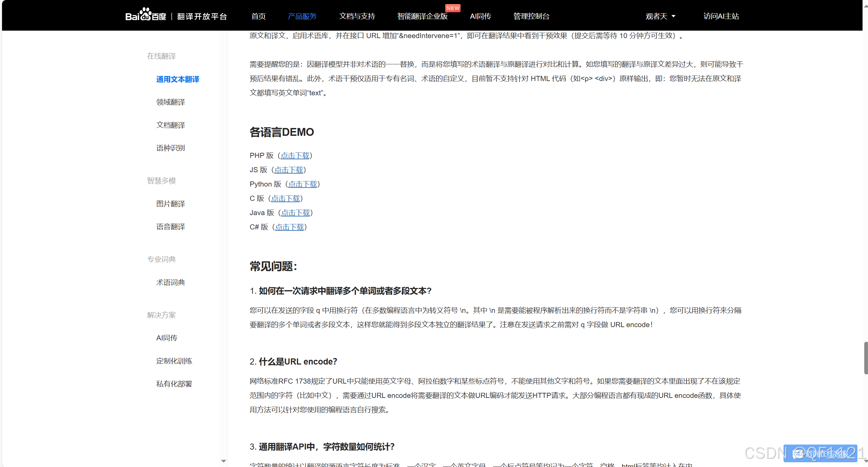The width and height of the screenshot is (868, 467).
Task: Click the page vertical scrollbar thumb
Action: click(866, 357)
